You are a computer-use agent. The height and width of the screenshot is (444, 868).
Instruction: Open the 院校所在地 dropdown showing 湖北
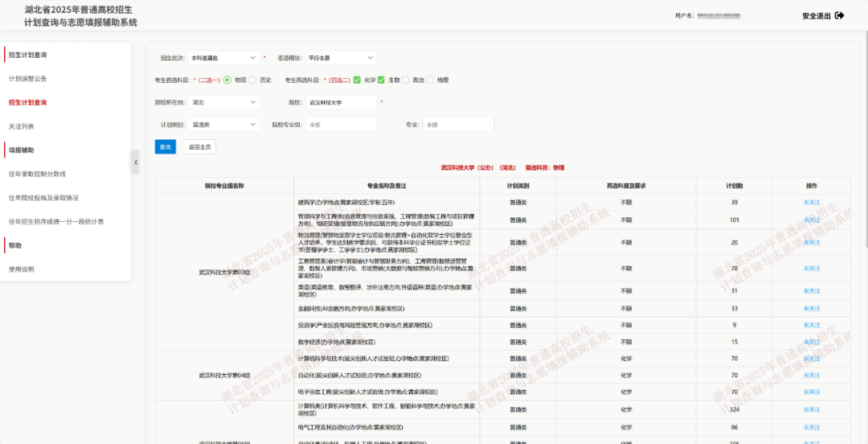point(223,102)
